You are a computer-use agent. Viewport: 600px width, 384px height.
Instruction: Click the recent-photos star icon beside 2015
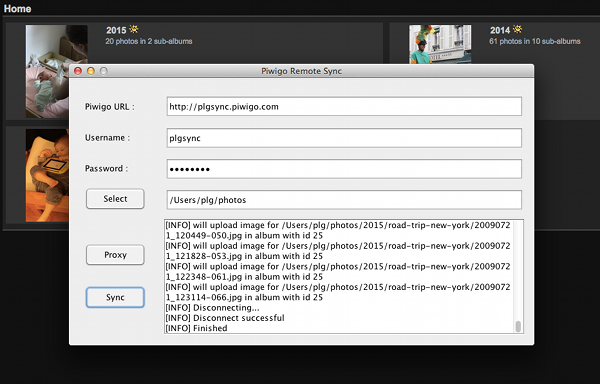pos(134,29)
